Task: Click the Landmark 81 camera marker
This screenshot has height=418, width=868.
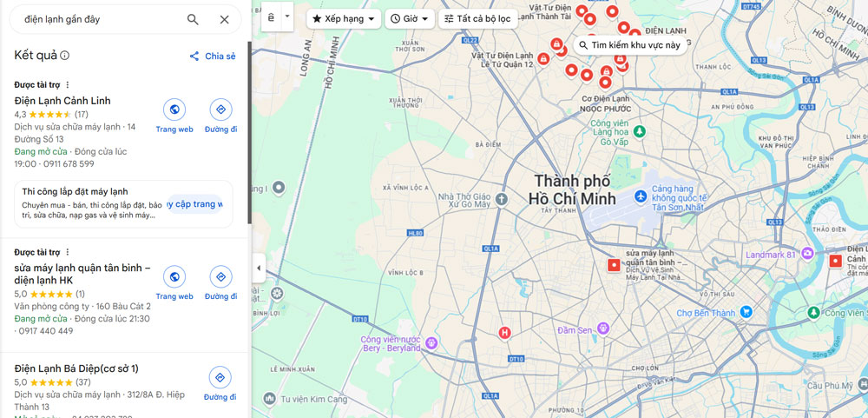Action: click(x=807, y=254)
